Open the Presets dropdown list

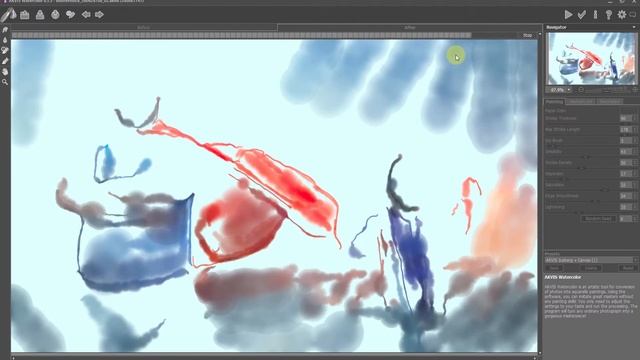point(591,260)
